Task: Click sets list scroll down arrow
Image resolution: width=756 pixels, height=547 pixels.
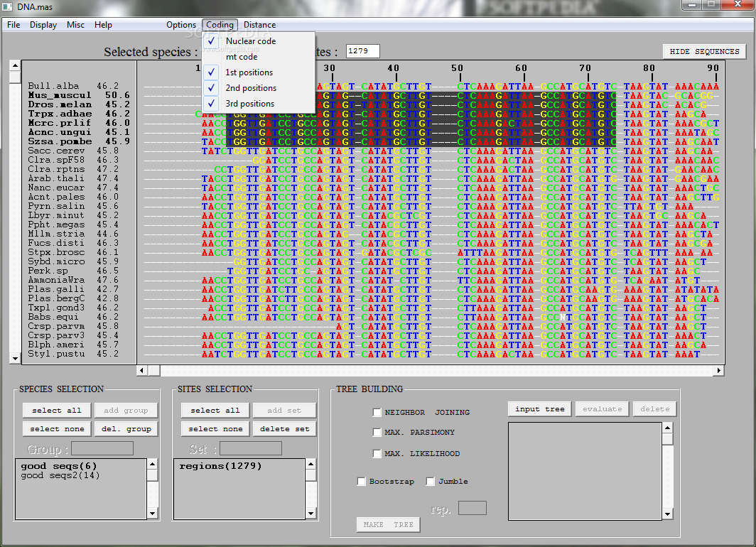Action: [311, 514]
